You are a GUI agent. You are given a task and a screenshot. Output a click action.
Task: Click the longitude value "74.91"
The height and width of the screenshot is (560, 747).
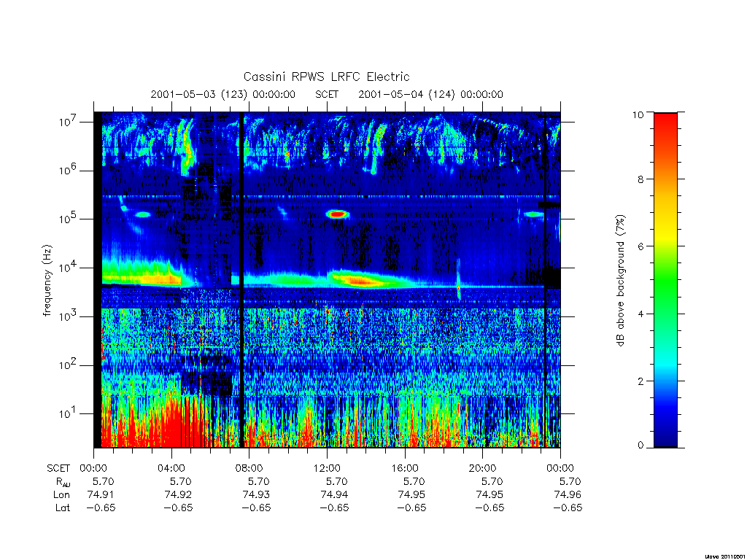tap(101, 495)
